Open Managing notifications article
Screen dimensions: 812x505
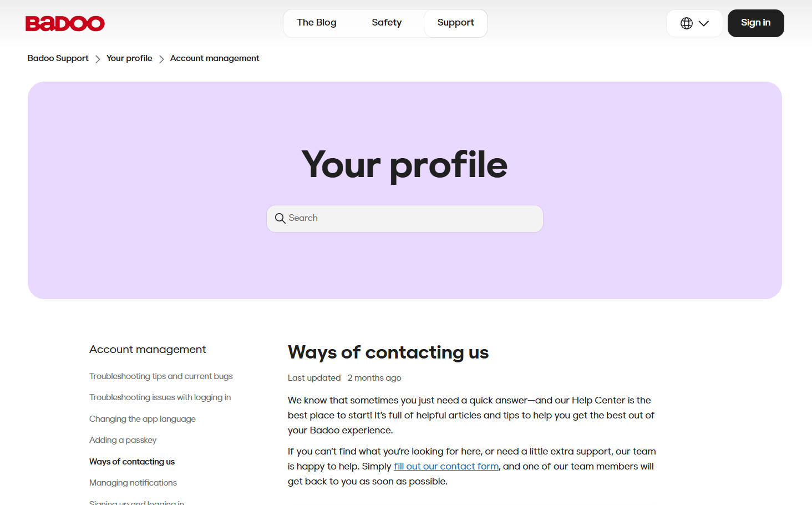(x=133, y=483)
